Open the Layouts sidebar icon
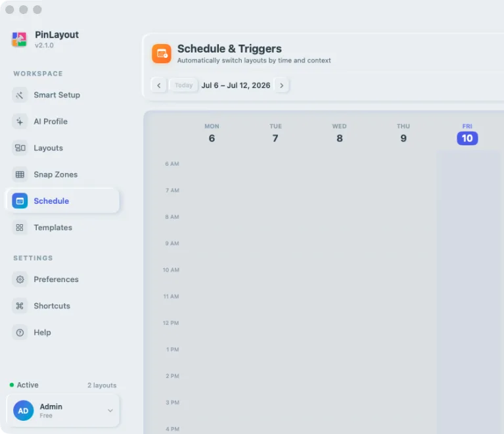The image size is (504, 434). click(x=20, y=148)
